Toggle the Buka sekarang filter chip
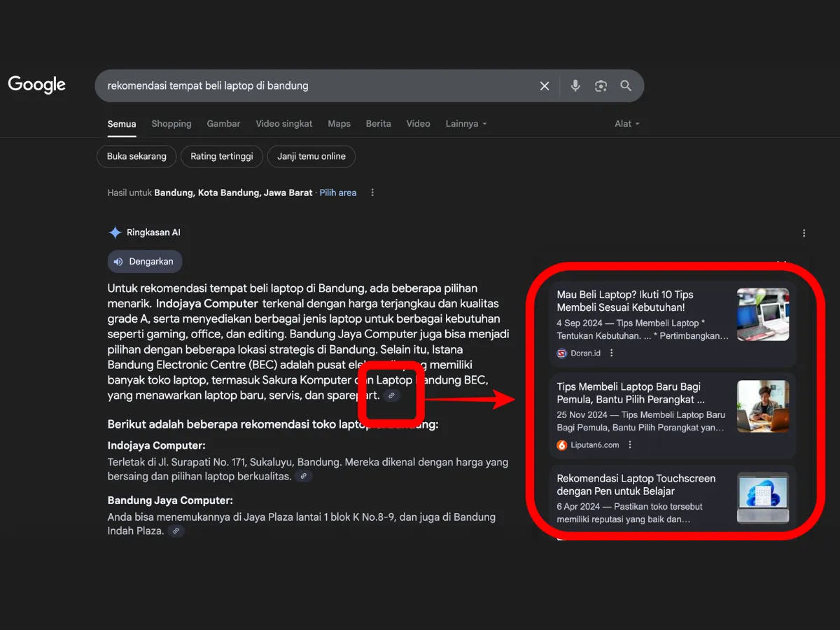This screenshot has height=630, width=840. pos(136,157)
